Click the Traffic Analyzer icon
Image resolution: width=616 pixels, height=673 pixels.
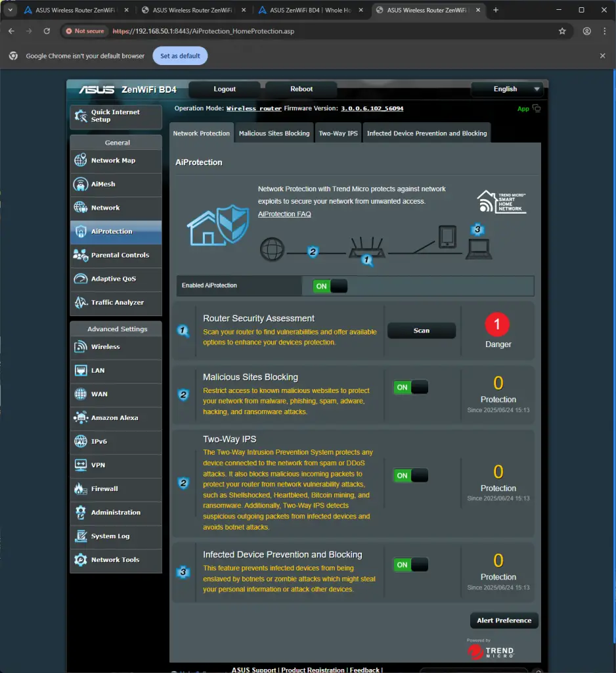tap(81, 302)
